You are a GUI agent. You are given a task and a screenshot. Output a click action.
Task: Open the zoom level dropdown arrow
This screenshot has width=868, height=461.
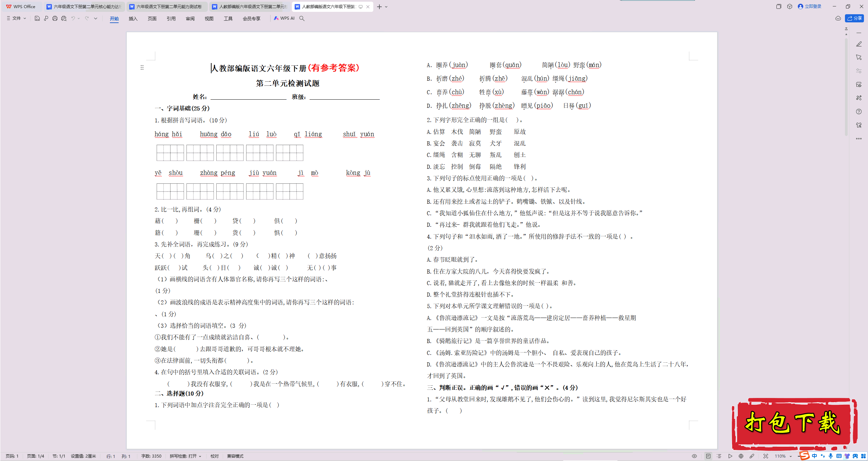click(x=790, y=456)
